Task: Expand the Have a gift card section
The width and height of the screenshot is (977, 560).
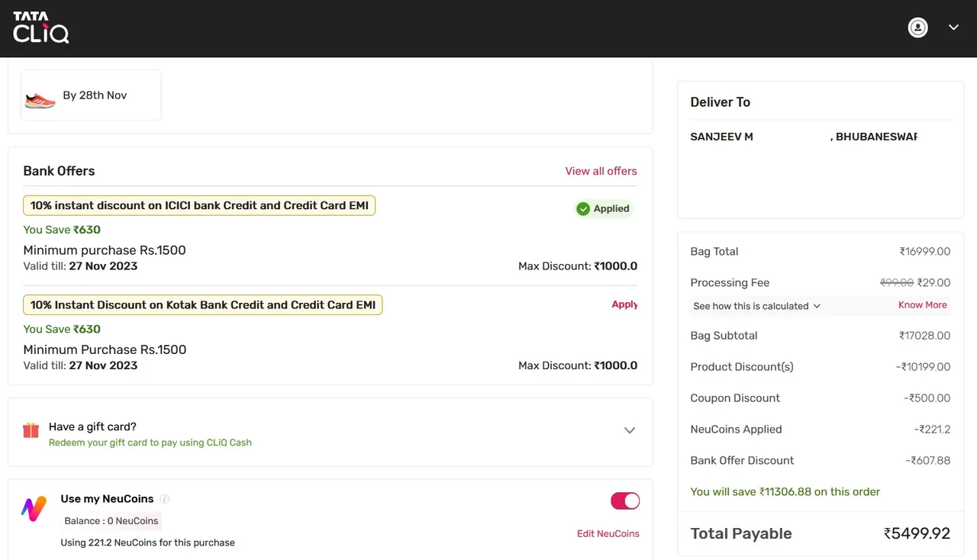Action: pos(630,430)
